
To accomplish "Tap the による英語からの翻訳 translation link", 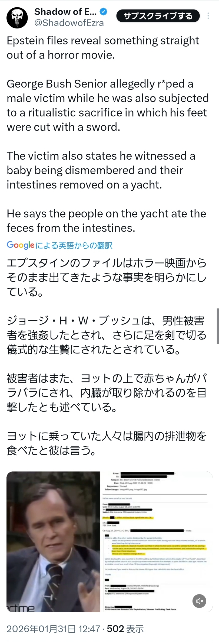I will tap(74, 246).
